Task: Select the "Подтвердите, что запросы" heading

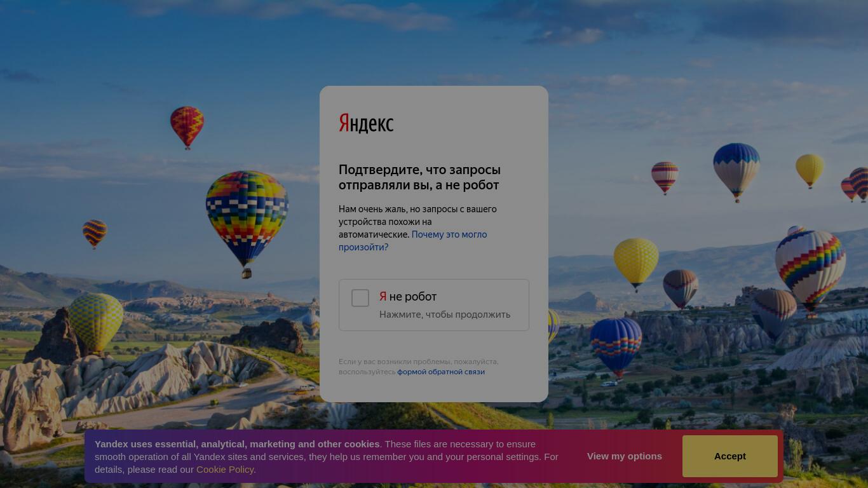Action: pyautogui.click(x=419, y=177)
